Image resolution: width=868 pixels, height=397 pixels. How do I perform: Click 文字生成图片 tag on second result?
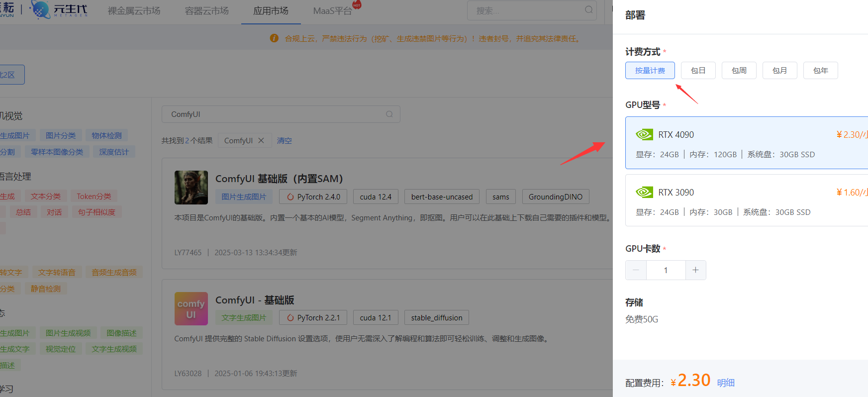244,317
